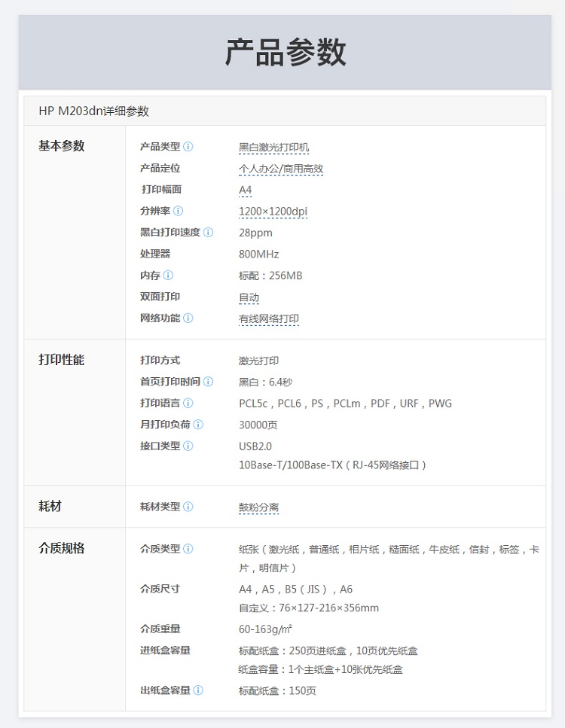Select the 标配纸盒：150页 output value

277,691
